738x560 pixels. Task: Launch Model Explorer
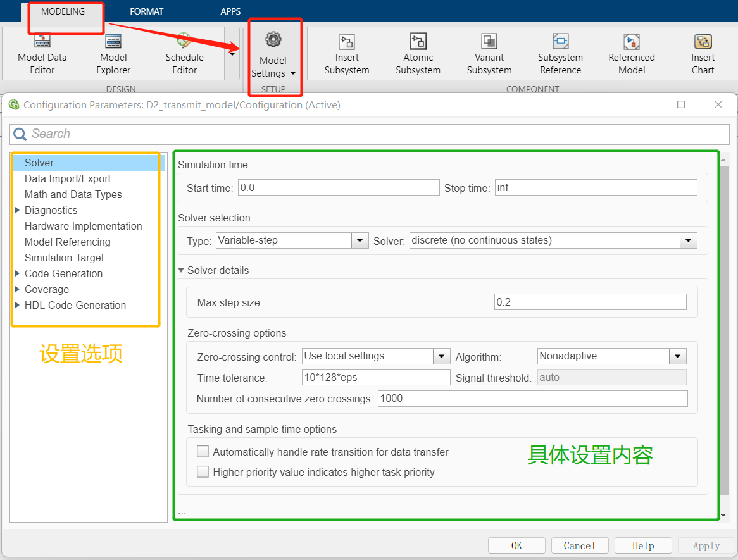113,54
